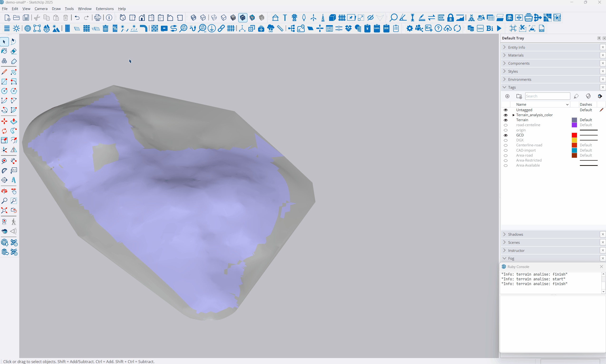Add a new tag in Tags panel
The image size is (606, 364).
click(x=507, y=96)
